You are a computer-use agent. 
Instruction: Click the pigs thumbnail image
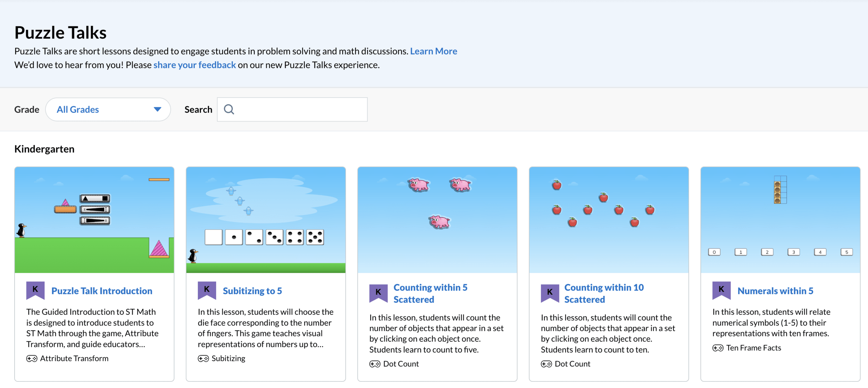tap(437, 220)
